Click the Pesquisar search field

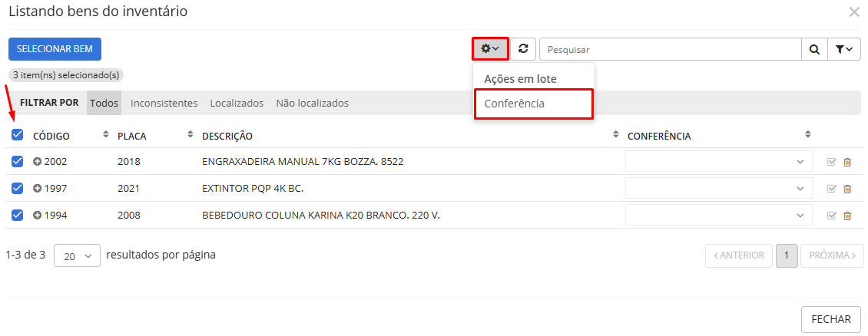669,50
